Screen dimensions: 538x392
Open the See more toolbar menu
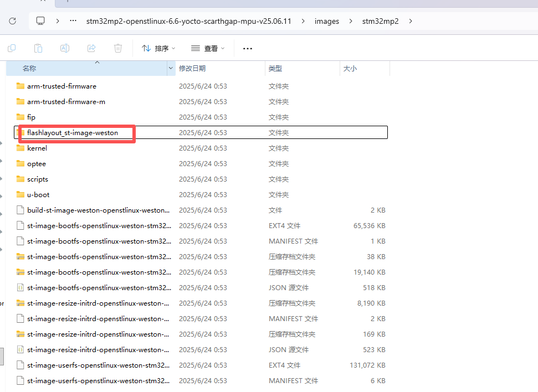[247, 49]
